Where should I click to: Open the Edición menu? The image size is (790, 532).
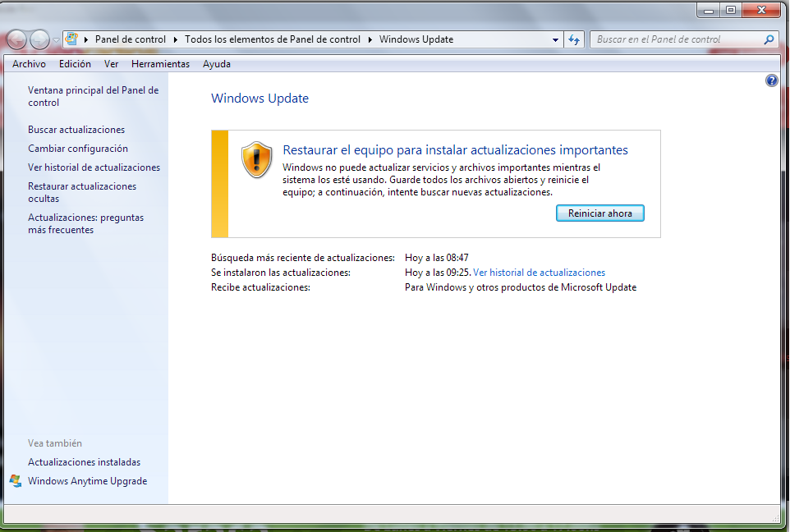(x=75, y=64)
